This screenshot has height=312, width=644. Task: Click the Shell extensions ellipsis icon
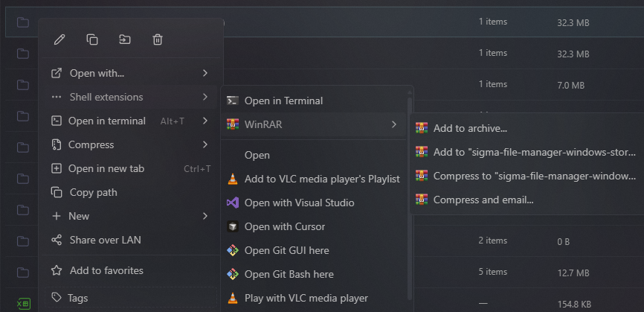click(x=57, y=98)
